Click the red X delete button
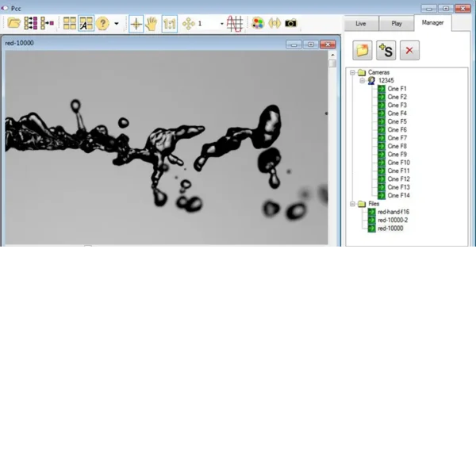 pos(409,50)
